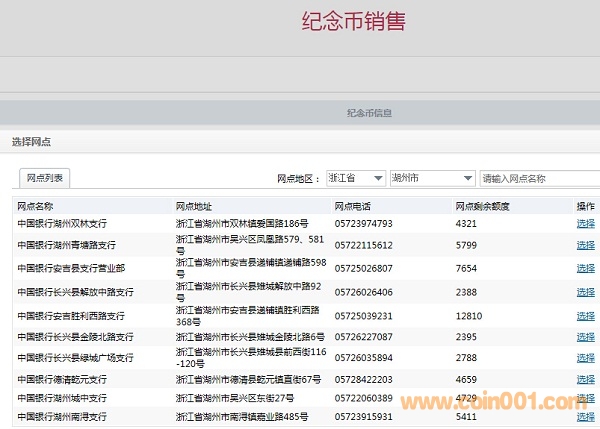Select 中国银行湖州南浔支行 with 选择 link
This screenshot has width=600, height=429.
pos(585,416)
